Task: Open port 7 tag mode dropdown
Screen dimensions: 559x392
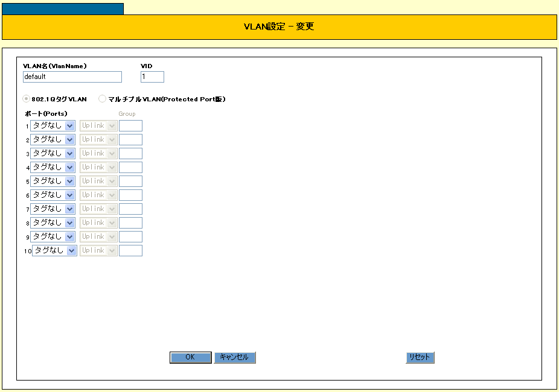Action: pos(53,209)
